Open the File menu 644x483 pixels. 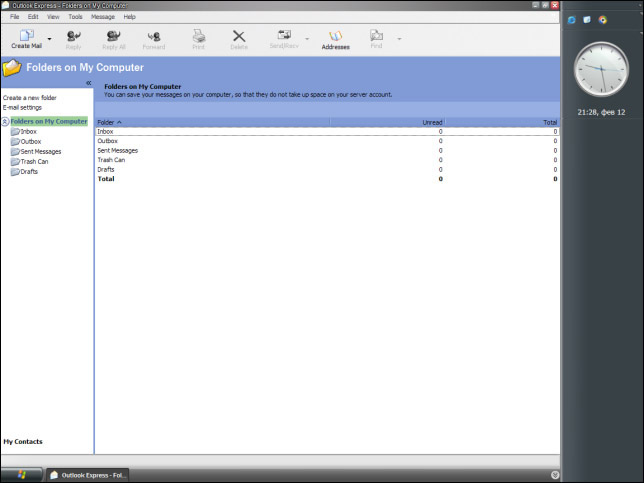(15, 17)
